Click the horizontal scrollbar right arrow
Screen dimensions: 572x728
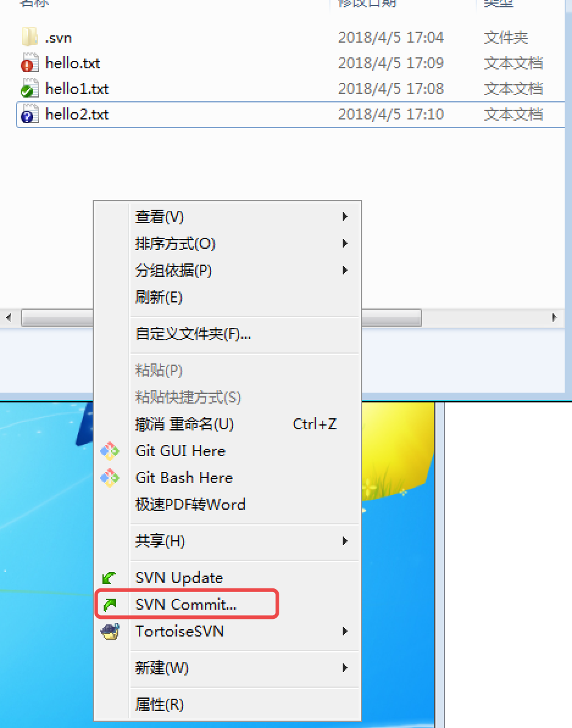point(554,318)
